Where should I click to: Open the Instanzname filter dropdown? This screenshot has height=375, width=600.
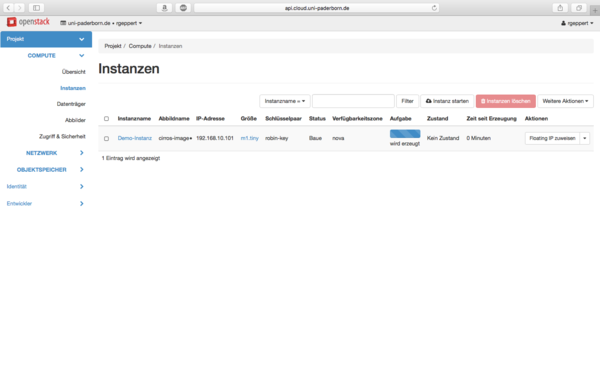(x=285, y=101)
